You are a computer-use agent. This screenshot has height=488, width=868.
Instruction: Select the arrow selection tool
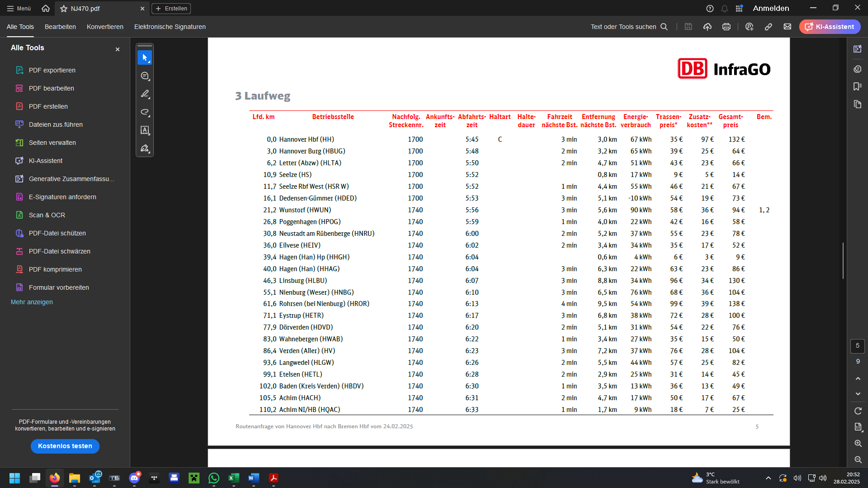pyautogui.click(x=145, y=58)
